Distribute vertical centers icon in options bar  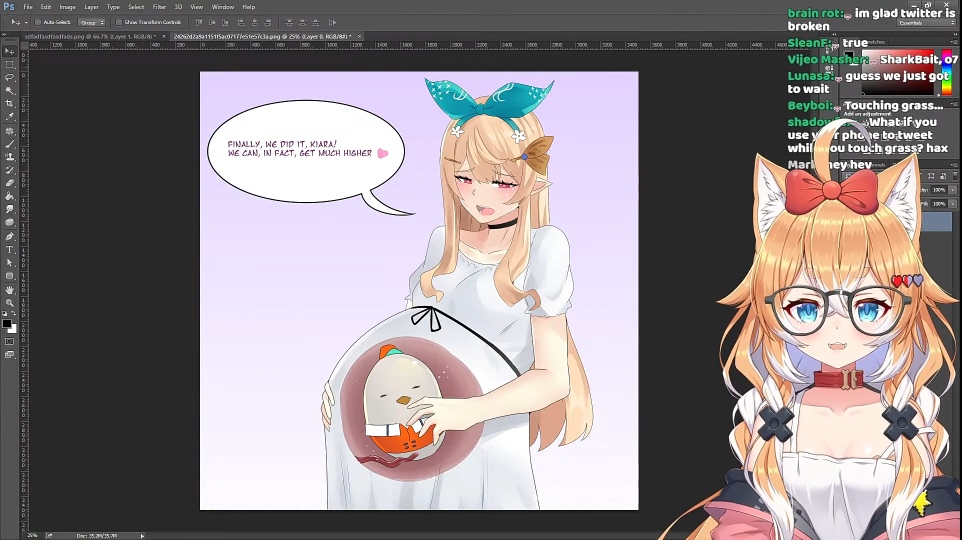point(302,23)
